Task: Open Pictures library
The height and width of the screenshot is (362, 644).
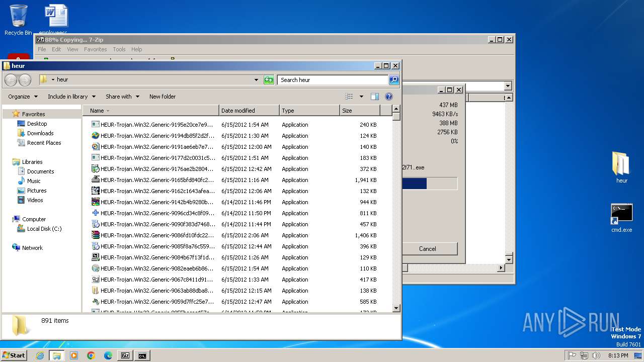Action: (37, 191)
